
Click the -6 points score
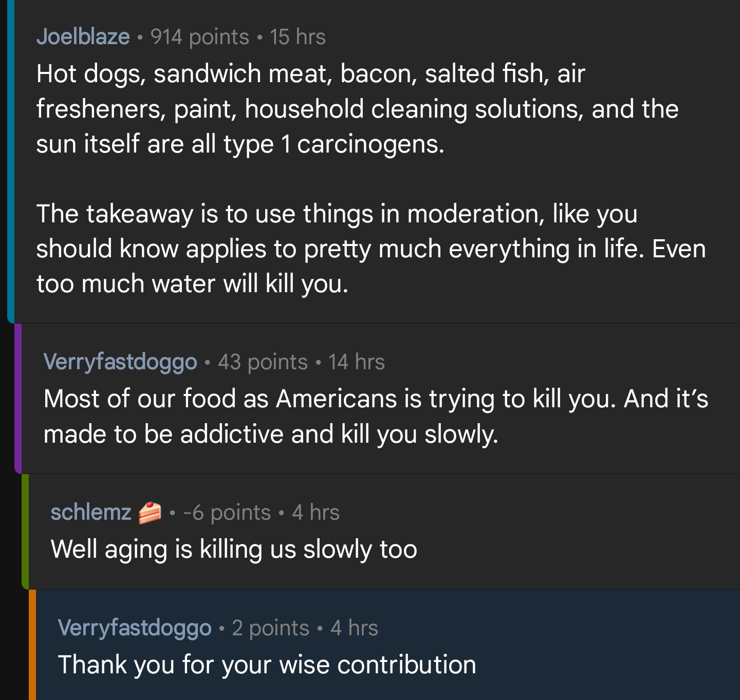coord(227,513)
